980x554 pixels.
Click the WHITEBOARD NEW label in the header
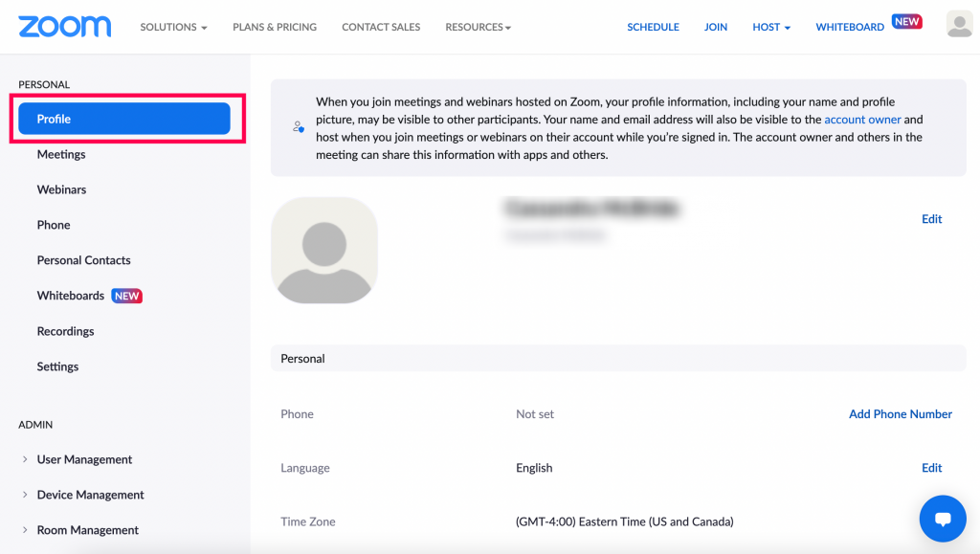click(849, 27)
